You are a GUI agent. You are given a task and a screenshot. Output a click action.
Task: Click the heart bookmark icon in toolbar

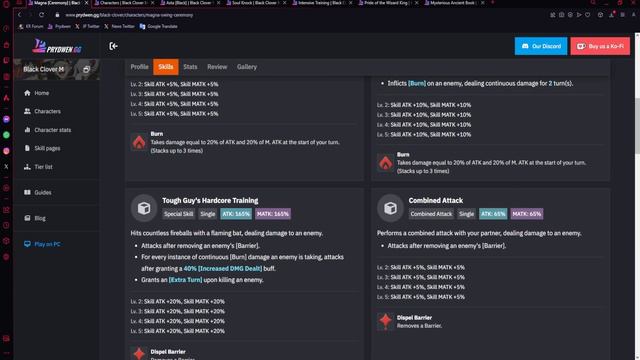tap(588, 15)
